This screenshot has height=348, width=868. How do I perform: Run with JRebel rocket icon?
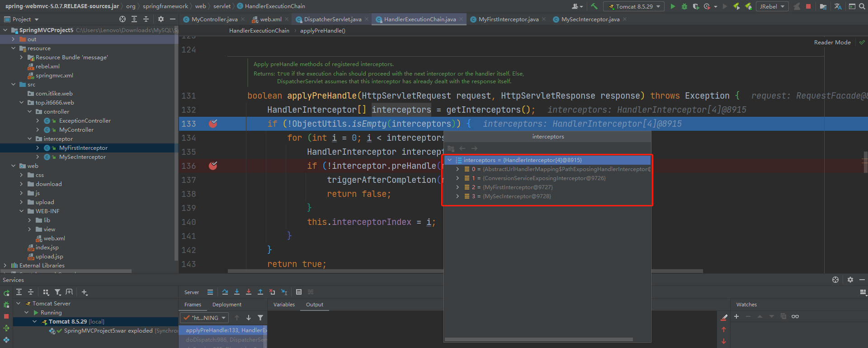[736, 6]
